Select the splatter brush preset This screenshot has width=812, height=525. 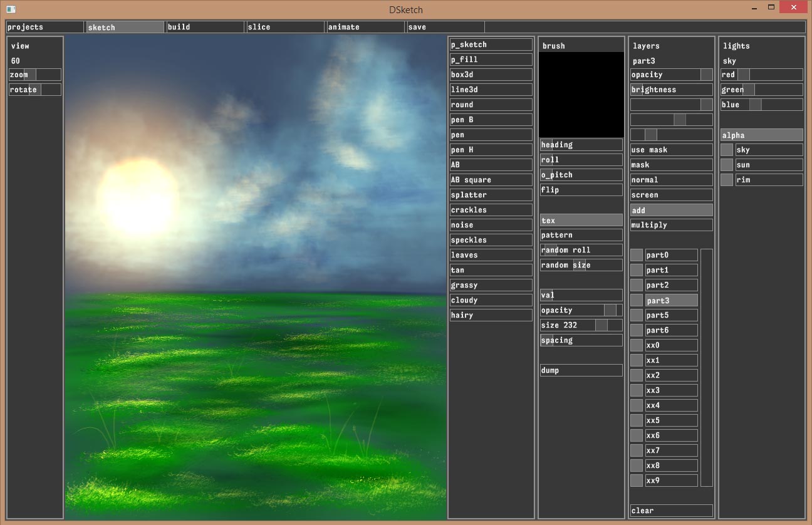click(491, 195)
